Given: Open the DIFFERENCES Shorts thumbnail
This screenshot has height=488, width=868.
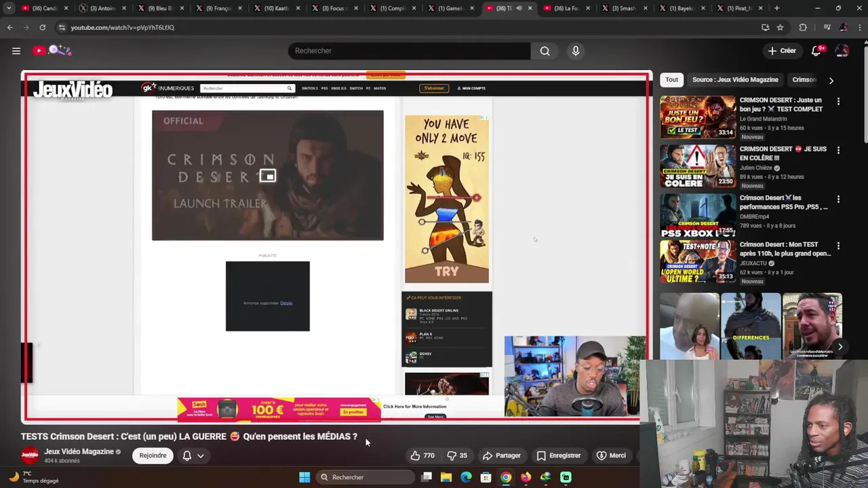Looking at the screenshot, I should coord(751,326).
